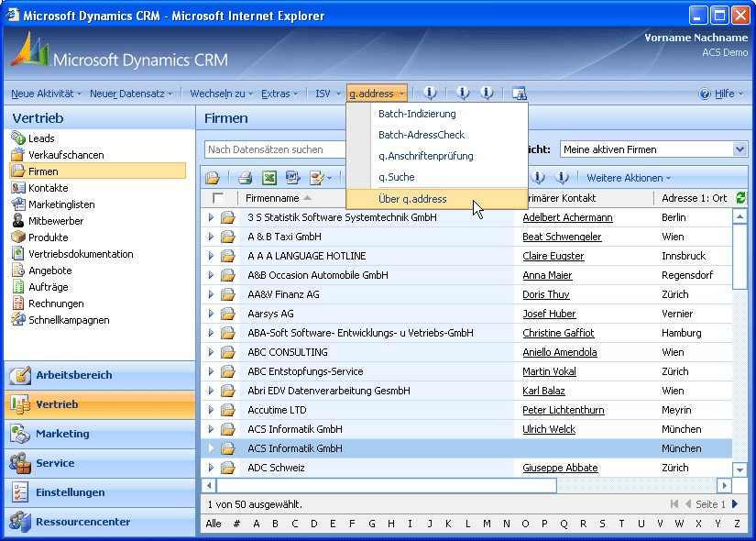The width and height of the screenshot is (756, 541).
Task: Open the Meine aktiven Firmen view dropdown
Action: [x=740, y=149]
